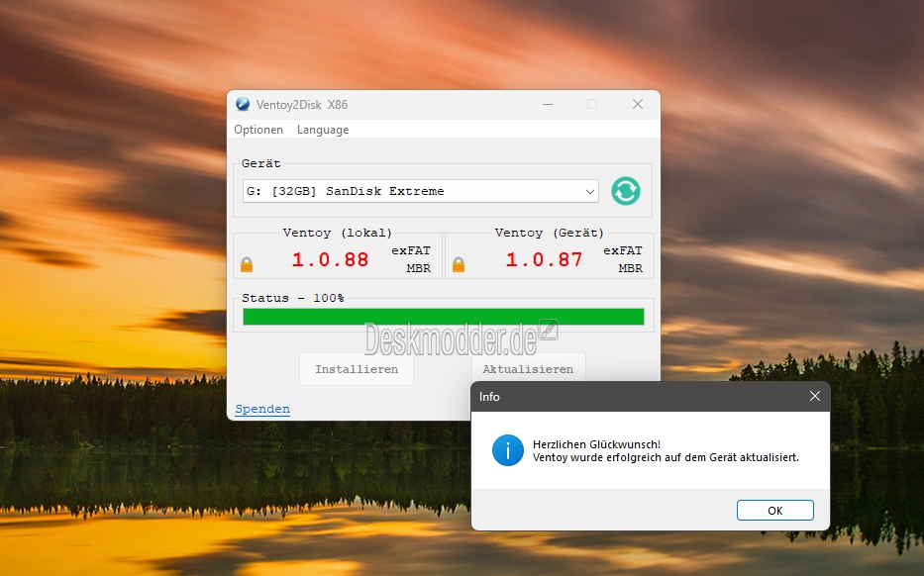Close the Info dialog with X

(x=815, y=396)
